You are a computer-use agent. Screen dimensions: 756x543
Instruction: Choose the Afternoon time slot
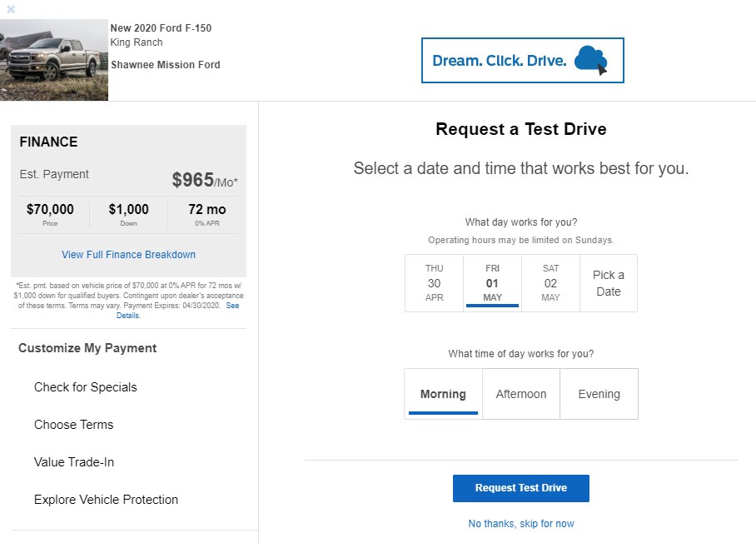(x=521, y=394)
